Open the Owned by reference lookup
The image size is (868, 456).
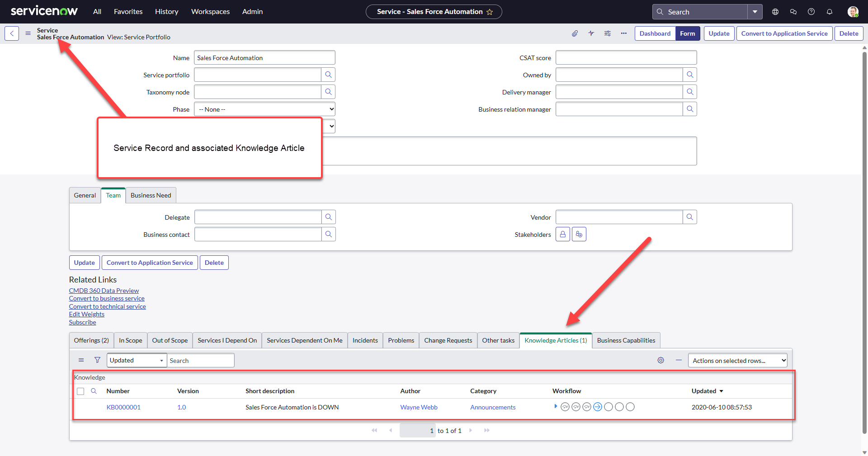pyautogui.click(x=690, y=75)
